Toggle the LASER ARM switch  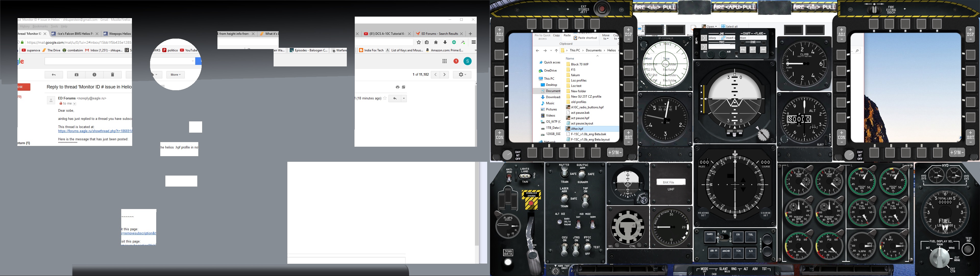click(x=565, y=198)
